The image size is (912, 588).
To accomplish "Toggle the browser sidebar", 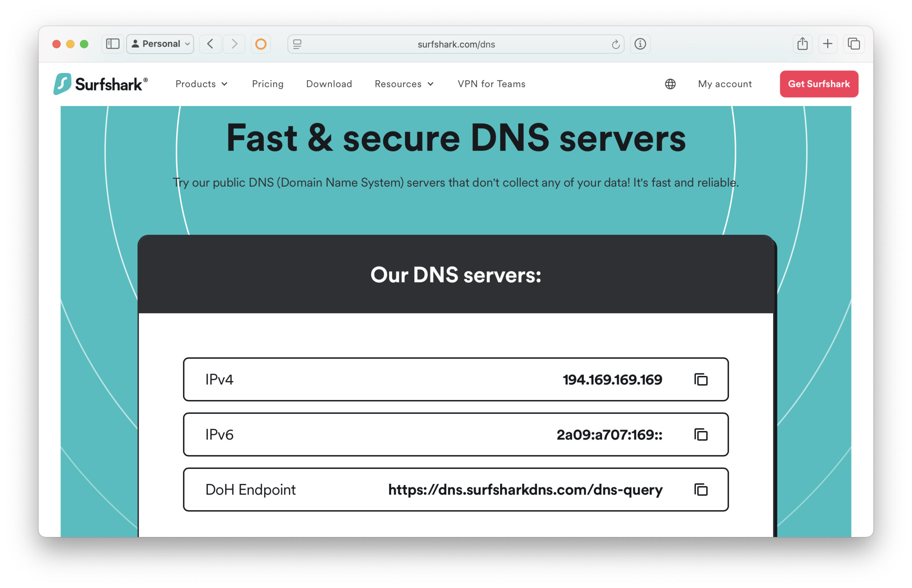I will [x=113, y=43].
